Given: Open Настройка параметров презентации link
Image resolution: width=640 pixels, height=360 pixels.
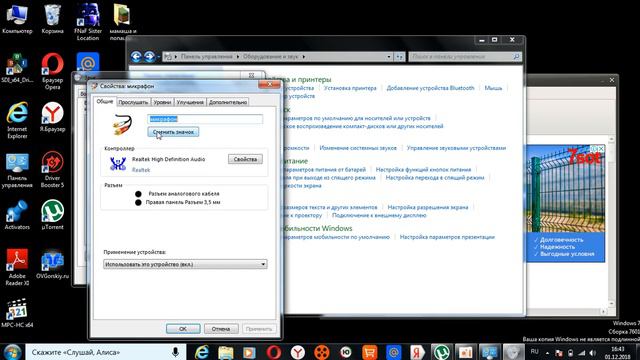Looking at the screenshot, I should click(x=447, y=237).
